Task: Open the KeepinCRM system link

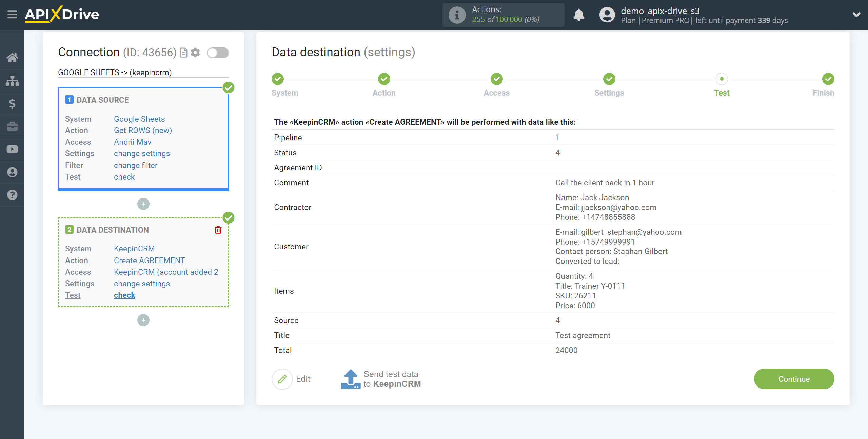Action: point(134,249)
